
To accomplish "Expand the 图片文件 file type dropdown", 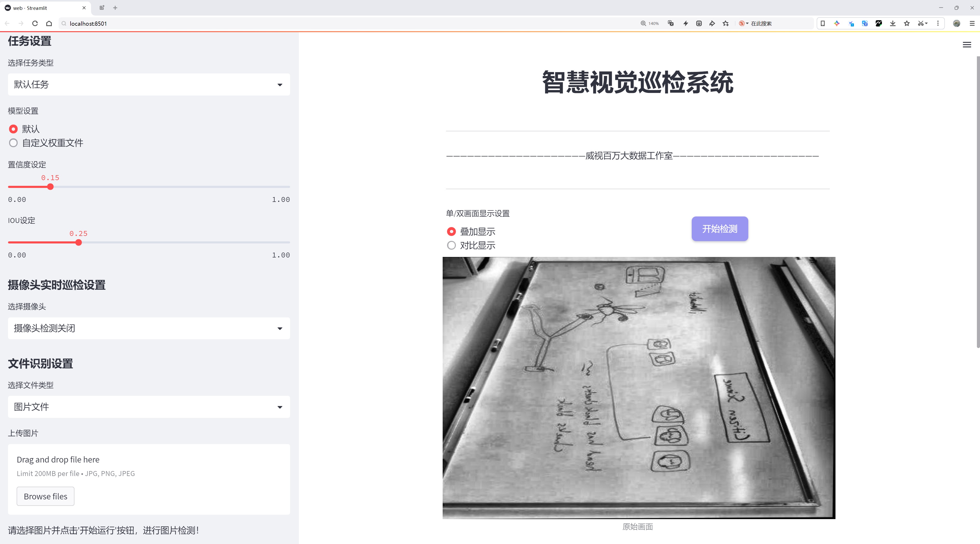I will 149,407.
